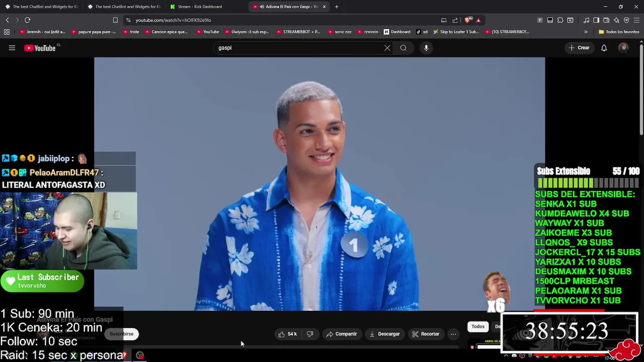Viewport: 644px width, 362px height.
Task: Open the 'triste' bookmark
Action: click(131, 32)
